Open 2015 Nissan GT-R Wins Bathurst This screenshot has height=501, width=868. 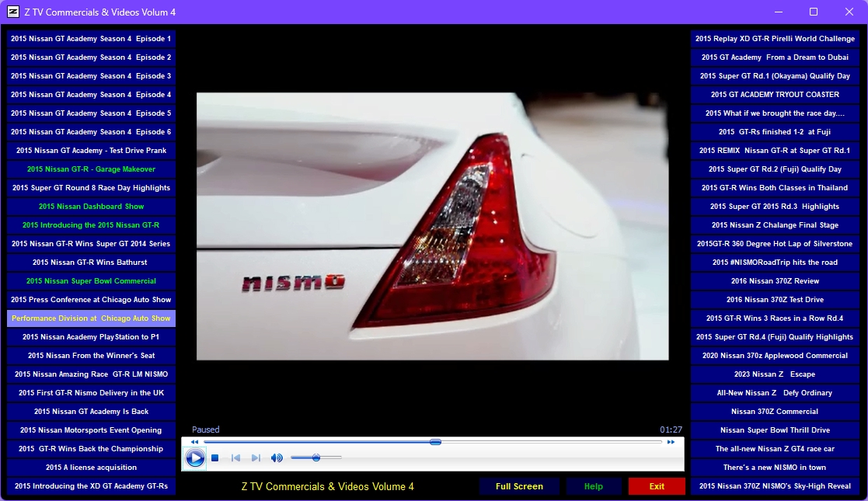(91, 263)
